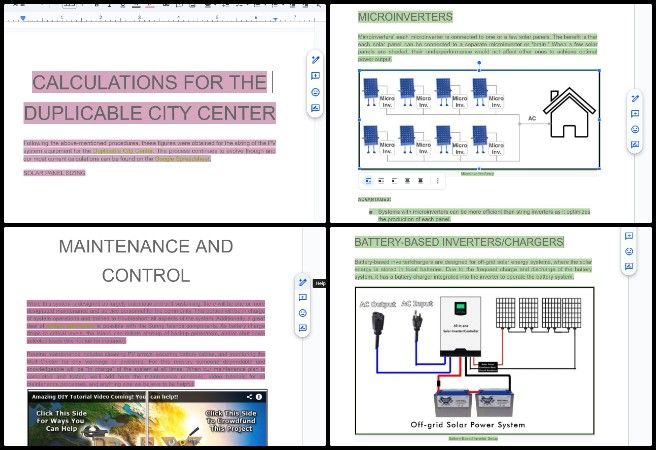Viewport: 656px width, 450px height.
Task: Select Break text image layout option
Action: [x=394, y=181]
